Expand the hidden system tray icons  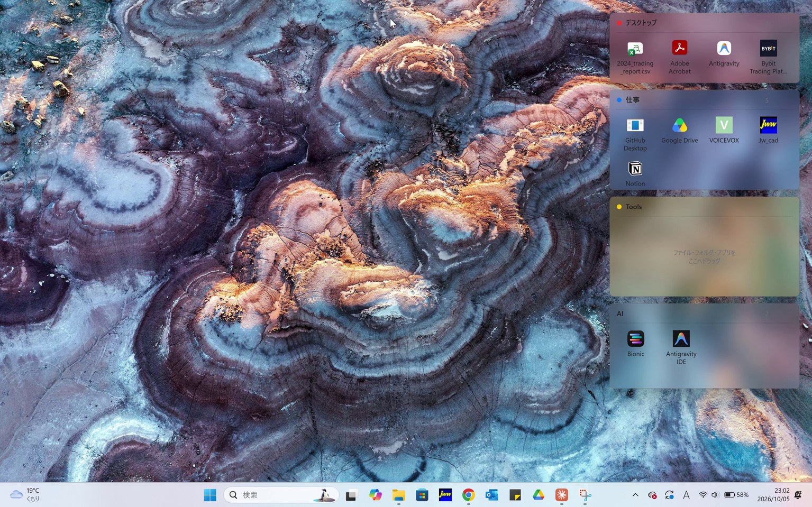[x=635, y=495]
